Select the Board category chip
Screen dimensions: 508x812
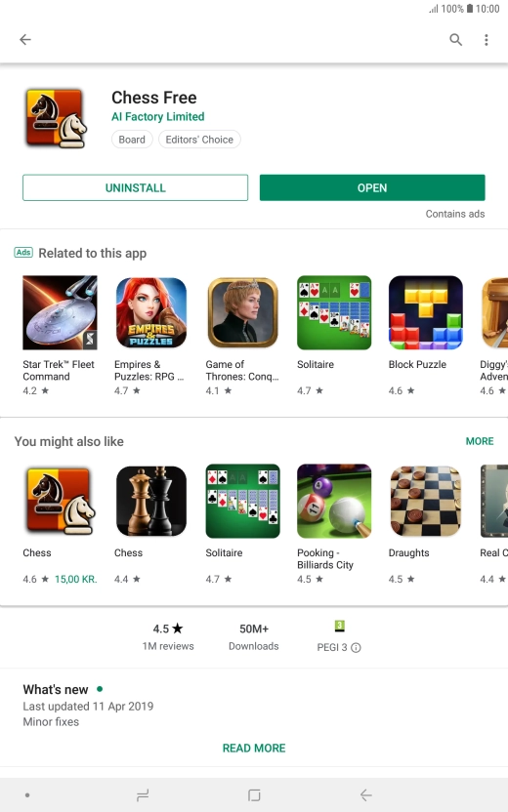132,140
